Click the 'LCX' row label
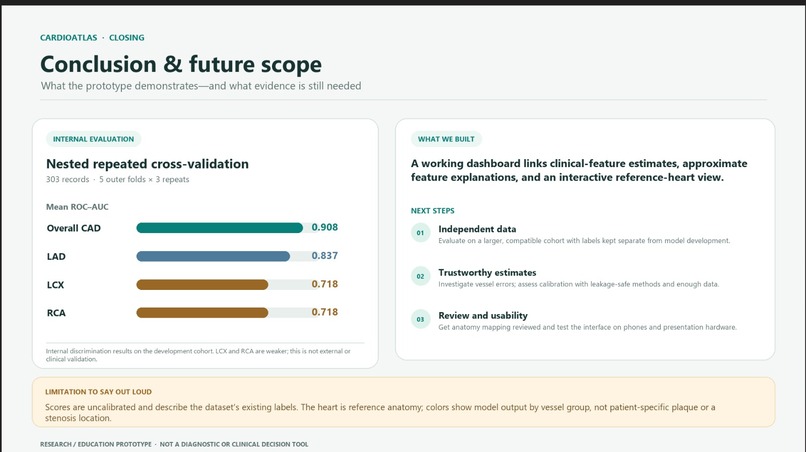The width and height of the screenshot is (806, 452). 56,285
